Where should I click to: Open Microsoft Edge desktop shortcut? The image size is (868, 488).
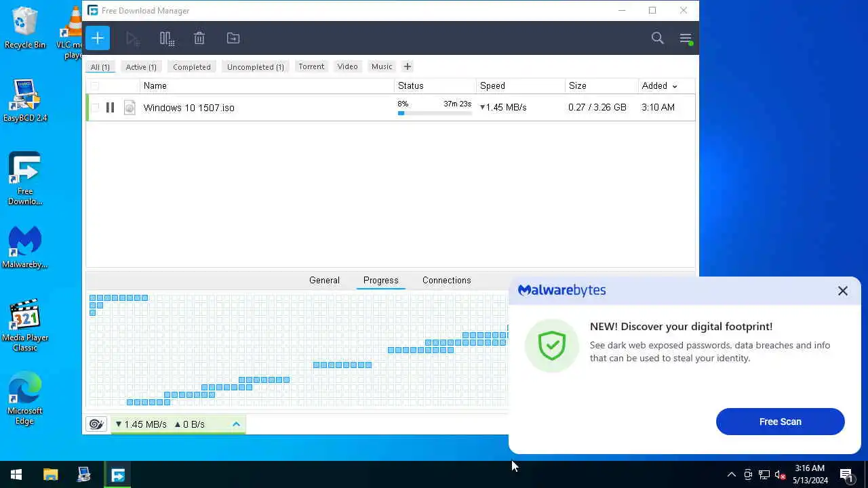pos(25,400)
